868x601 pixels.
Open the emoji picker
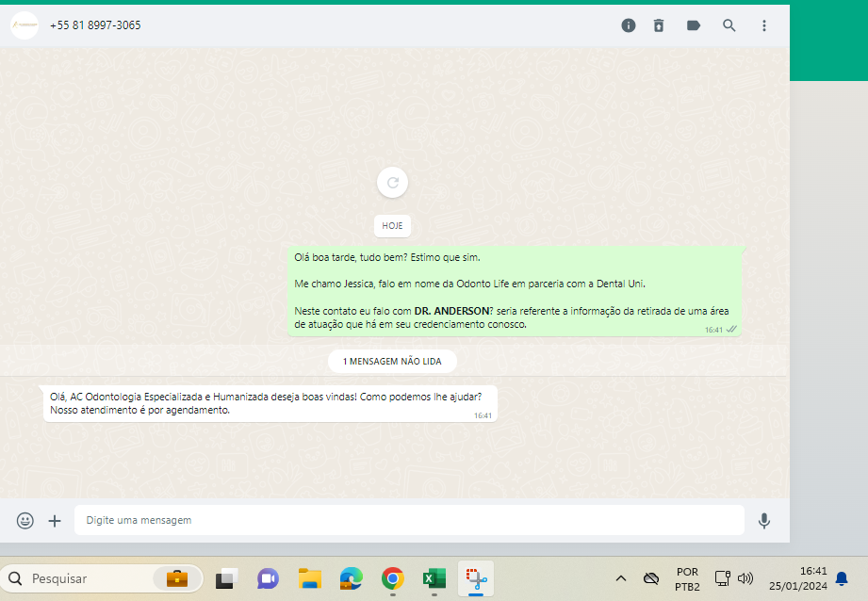click(25, 521)
